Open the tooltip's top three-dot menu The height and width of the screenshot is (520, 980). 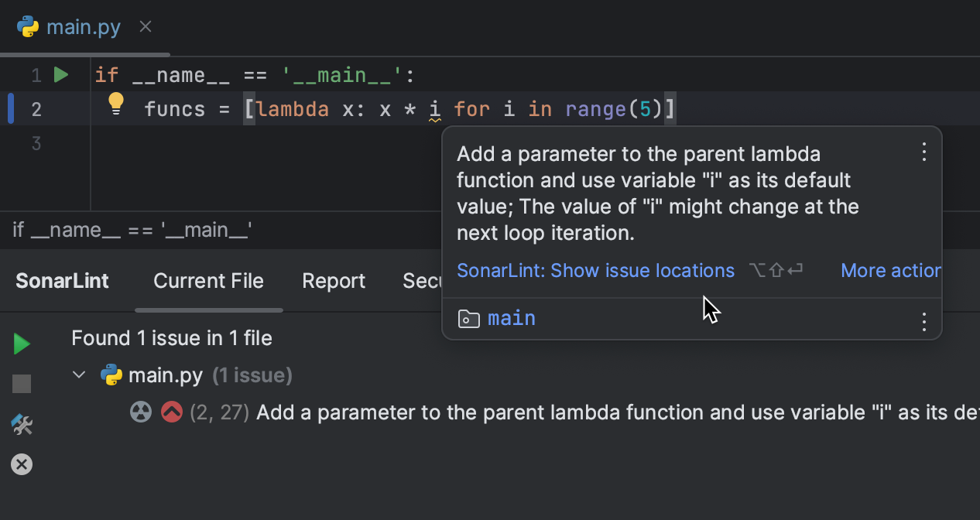coord(923,152)
